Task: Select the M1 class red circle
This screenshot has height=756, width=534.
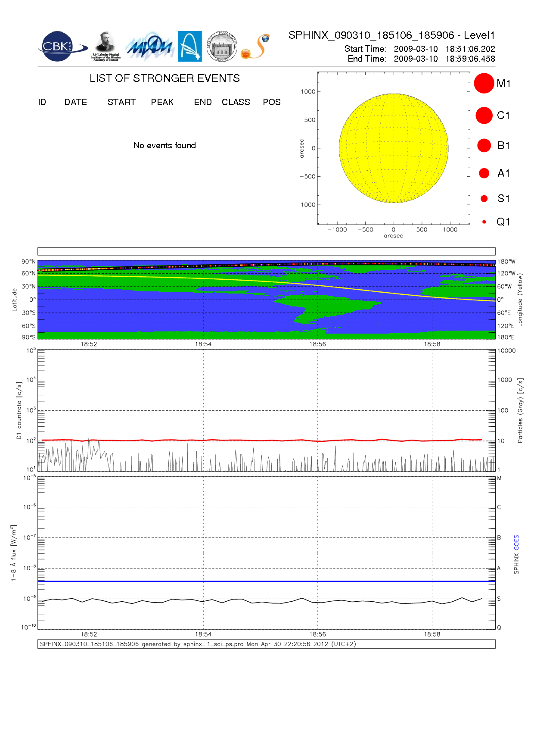Action: pyautogui.click(x=484, y=83)
